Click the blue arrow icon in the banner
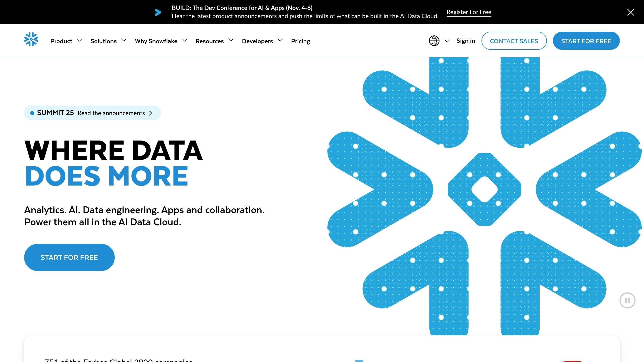The height and width of the screenshot is (362, 644). (x=158, y=12)
